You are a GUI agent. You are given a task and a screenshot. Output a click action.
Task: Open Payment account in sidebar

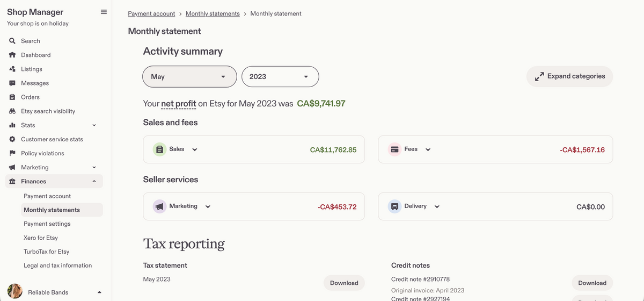47,196
